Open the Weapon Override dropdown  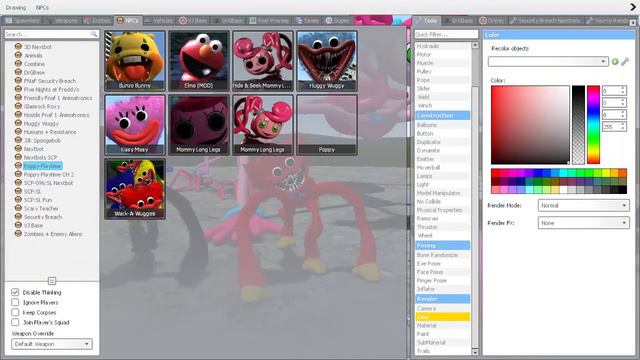pyautogui.click(x=52, y=344)
